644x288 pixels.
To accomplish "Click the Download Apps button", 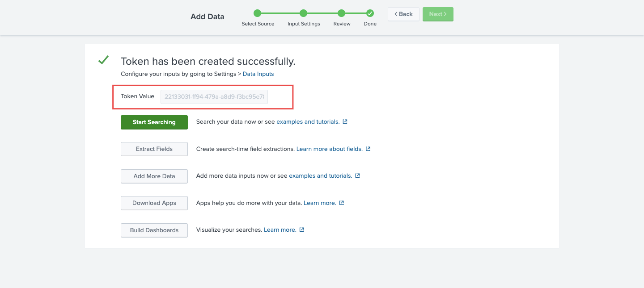I will [x=154, y=203].
